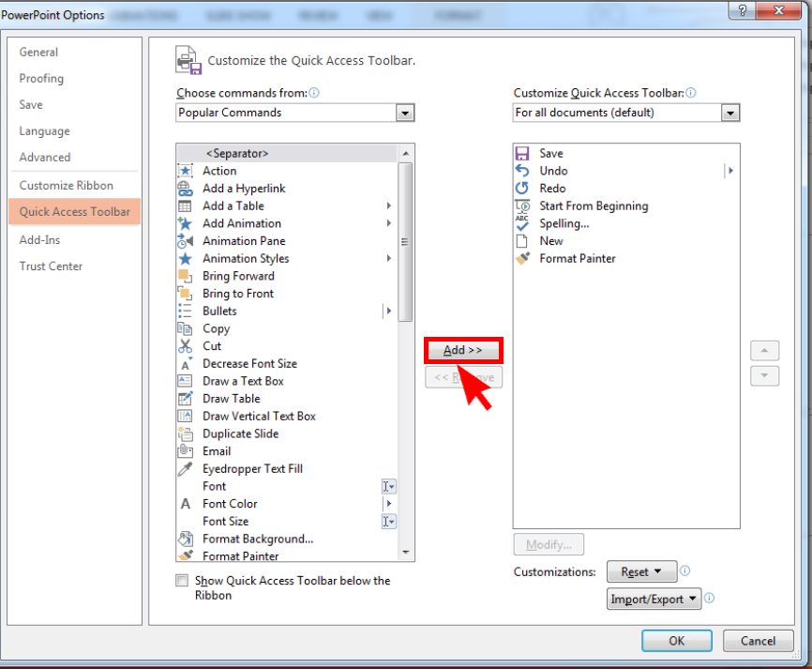Select the Draw Vertical Text Box icon

[185, 416]
